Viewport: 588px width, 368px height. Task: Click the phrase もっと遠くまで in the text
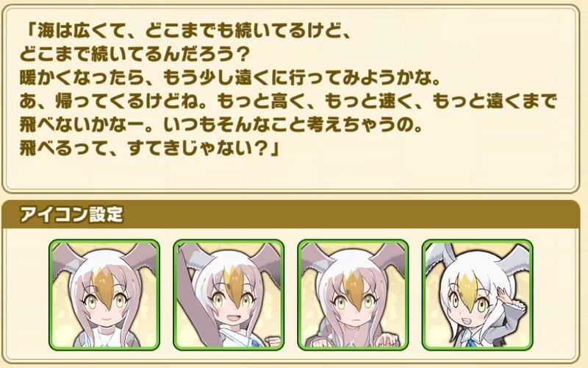[495, 102]
